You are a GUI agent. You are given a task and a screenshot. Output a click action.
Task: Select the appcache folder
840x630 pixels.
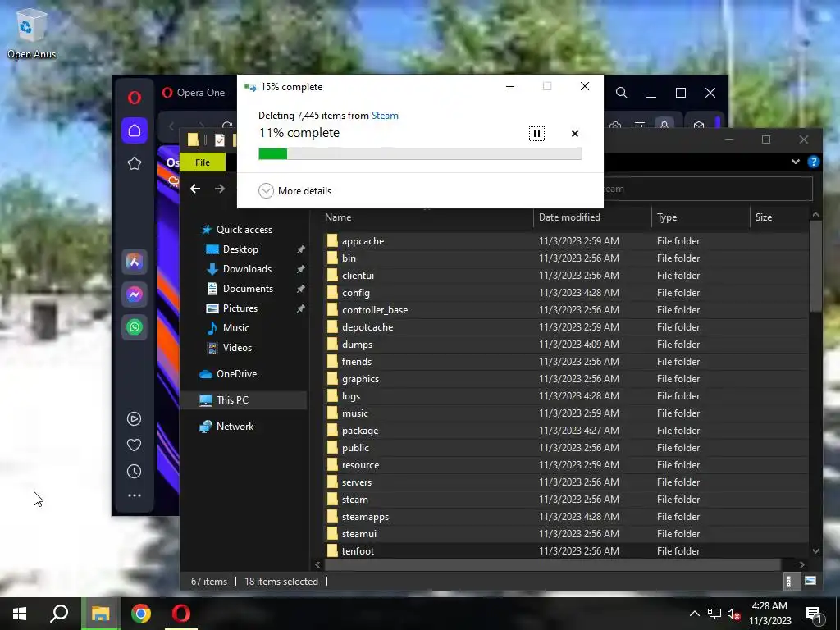click(x=565, y=241)
